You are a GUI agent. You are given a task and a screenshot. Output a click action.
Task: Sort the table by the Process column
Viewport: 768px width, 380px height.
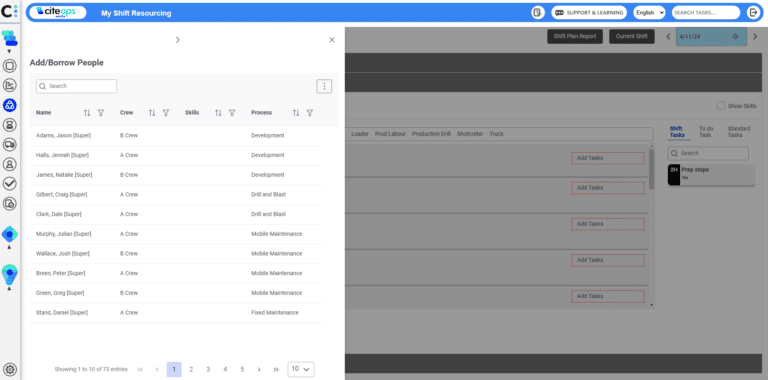click(x=296, y=113)
